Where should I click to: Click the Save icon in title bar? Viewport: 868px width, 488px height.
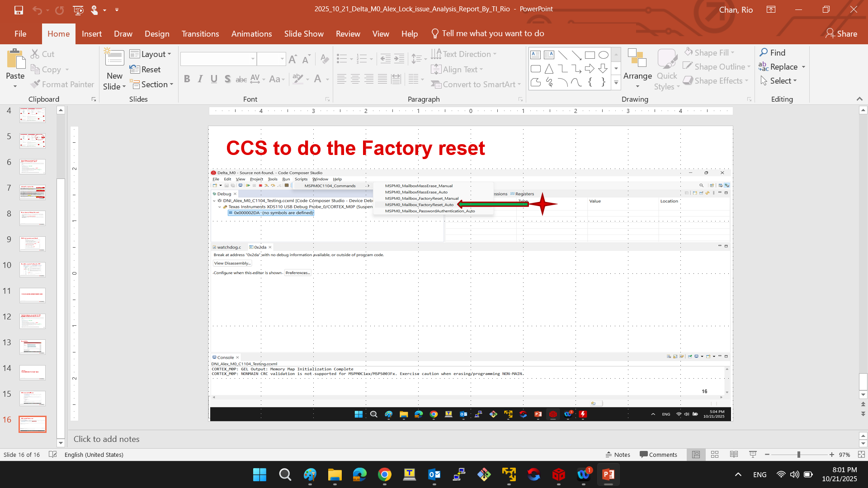tap(19, 9)
